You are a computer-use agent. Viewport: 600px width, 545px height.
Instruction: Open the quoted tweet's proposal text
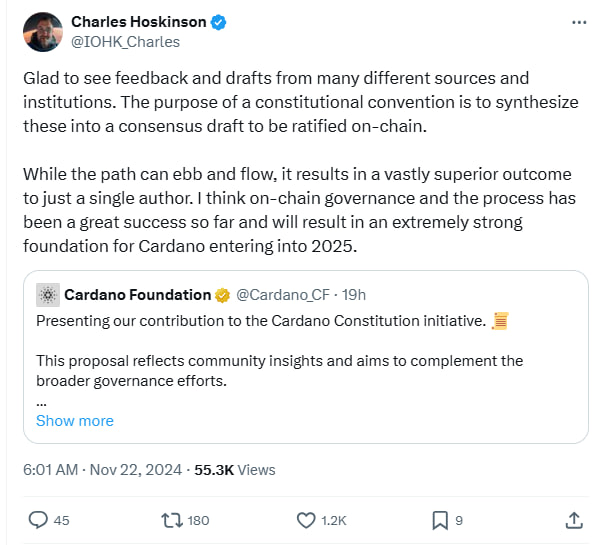(x=280, y=370)
